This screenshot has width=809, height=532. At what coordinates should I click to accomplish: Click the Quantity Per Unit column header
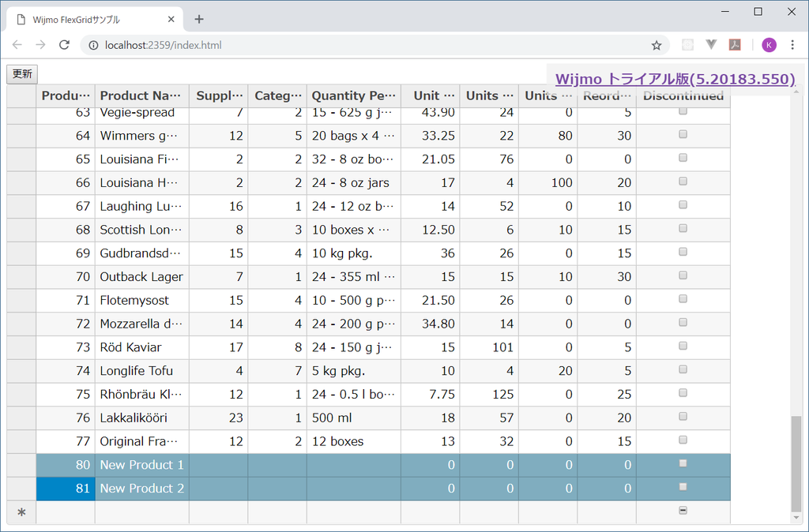[354, 96]
